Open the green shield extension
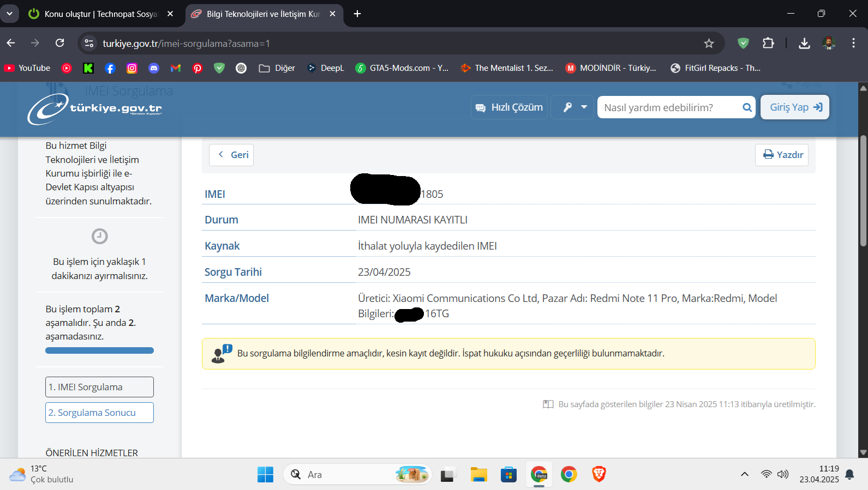 coord(743,43)
